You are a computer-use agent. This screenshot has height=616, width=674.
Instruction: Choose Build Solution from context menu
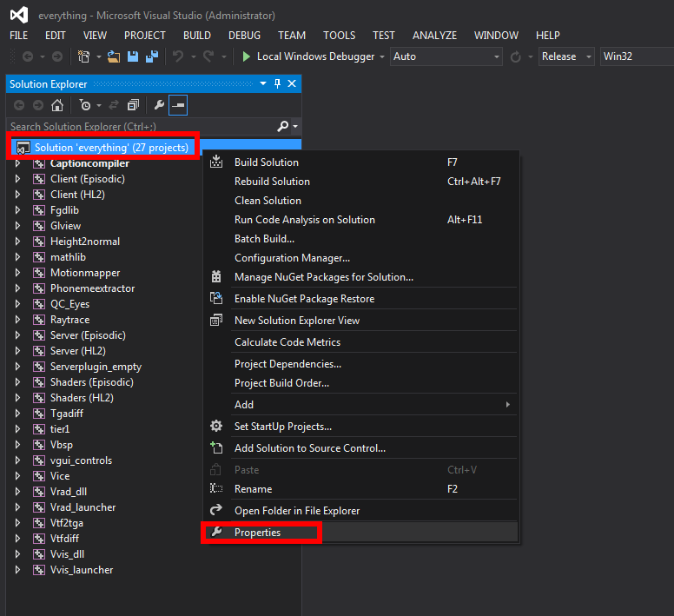click(x=361, y=162)
